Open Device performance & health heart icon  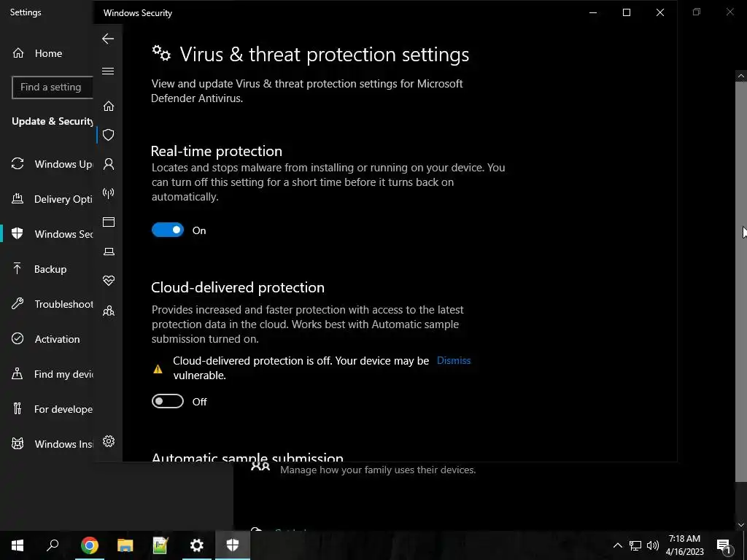[109, 281]
